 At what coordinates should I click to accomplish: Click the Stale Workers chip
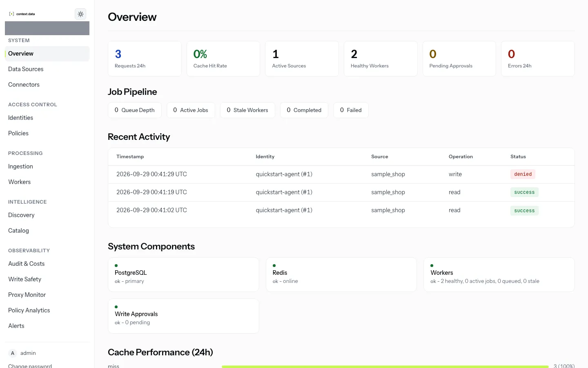point(247,110)
